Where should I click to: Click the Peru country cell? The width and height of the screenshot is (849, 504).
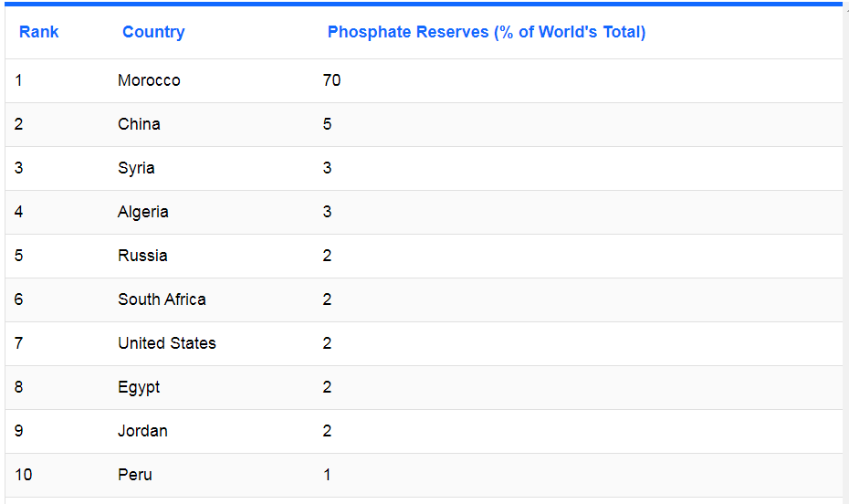pos(135,475)
